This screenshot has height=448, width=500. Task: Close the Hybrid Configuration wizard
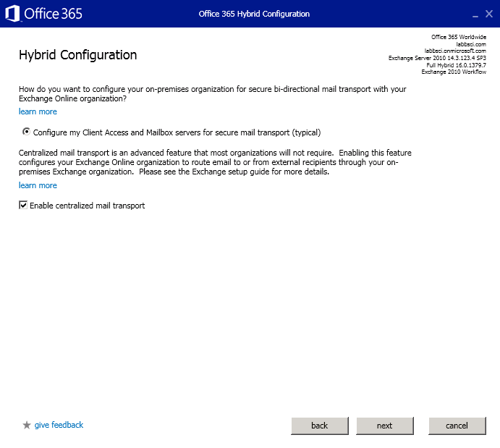click(x=489, y=14)
